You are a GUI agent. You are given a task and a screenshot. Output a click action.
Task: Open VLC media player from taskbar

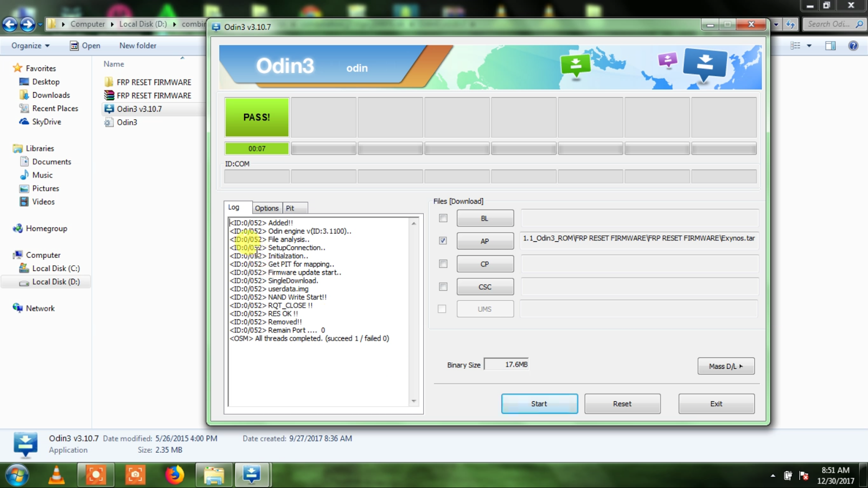pos(56,475)
